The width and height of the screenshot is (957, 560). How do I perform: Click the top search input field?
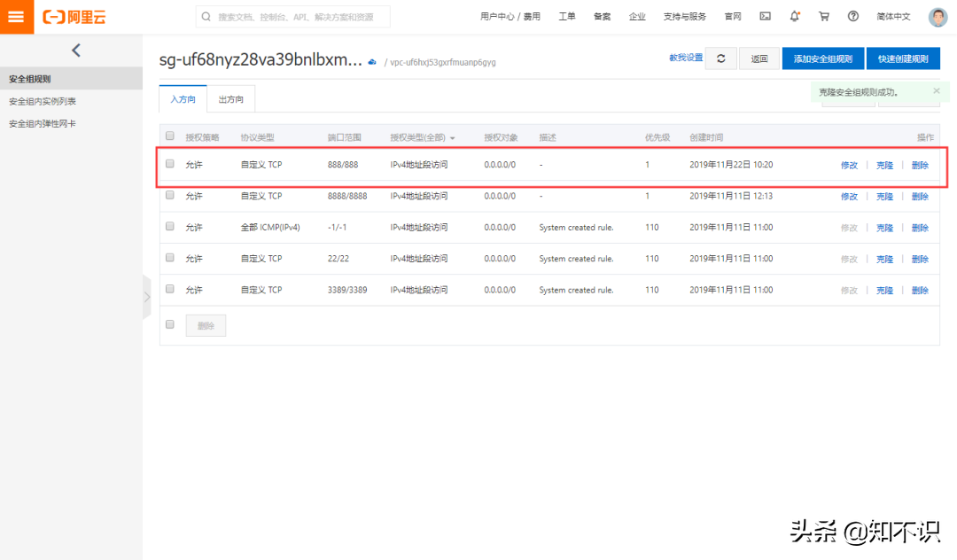pyautogui.click(x=292, y=17)
